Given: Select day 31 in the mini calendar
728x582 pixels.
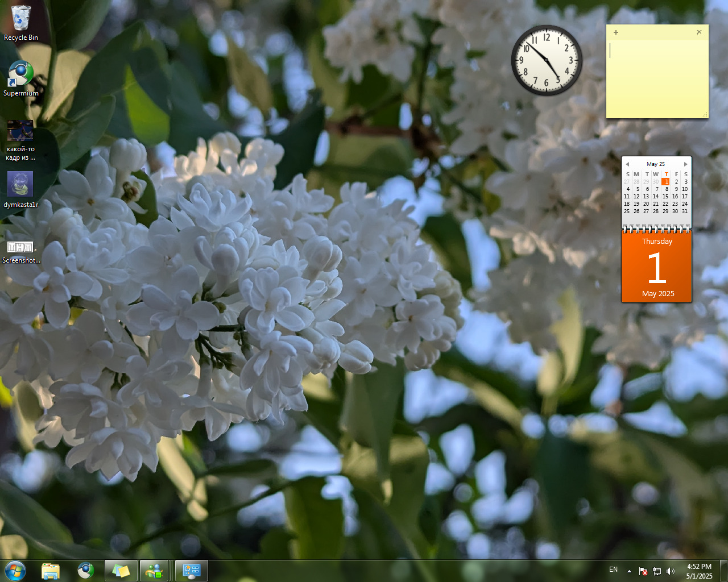Looking at the screenshot, I should coord(685,211).
